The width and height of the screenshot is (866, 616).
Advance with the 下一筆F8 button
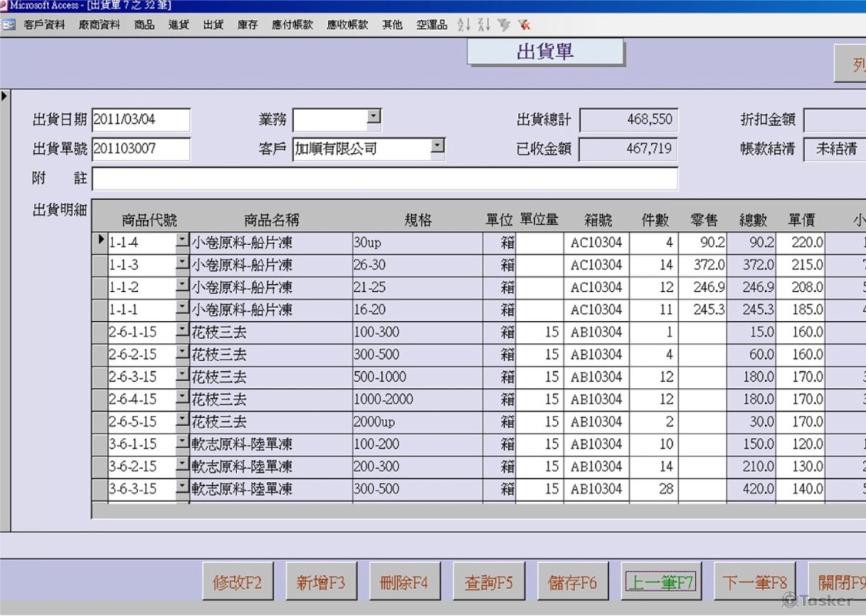tap(754, 582)
